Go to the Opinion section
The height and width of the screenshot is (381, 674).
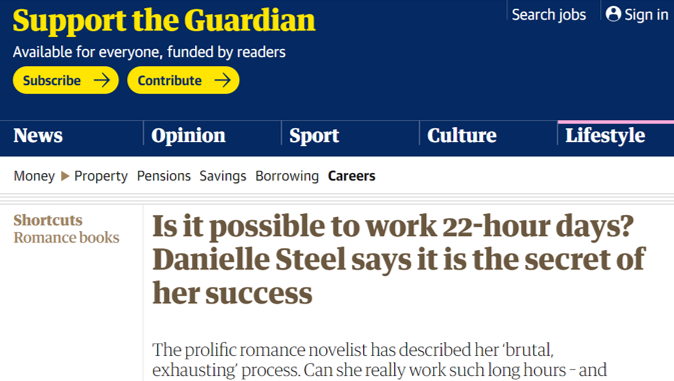(188, 136)
